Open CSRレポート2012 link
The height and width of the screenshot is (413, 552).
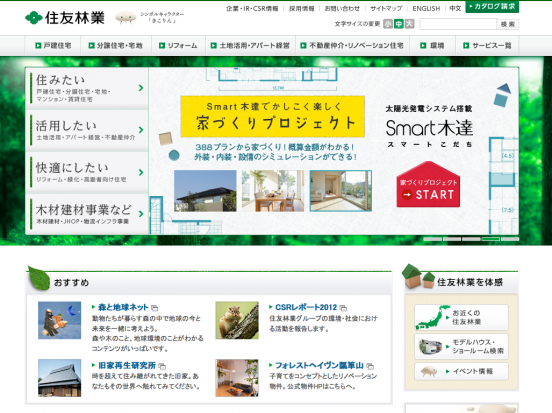(306, 307)
